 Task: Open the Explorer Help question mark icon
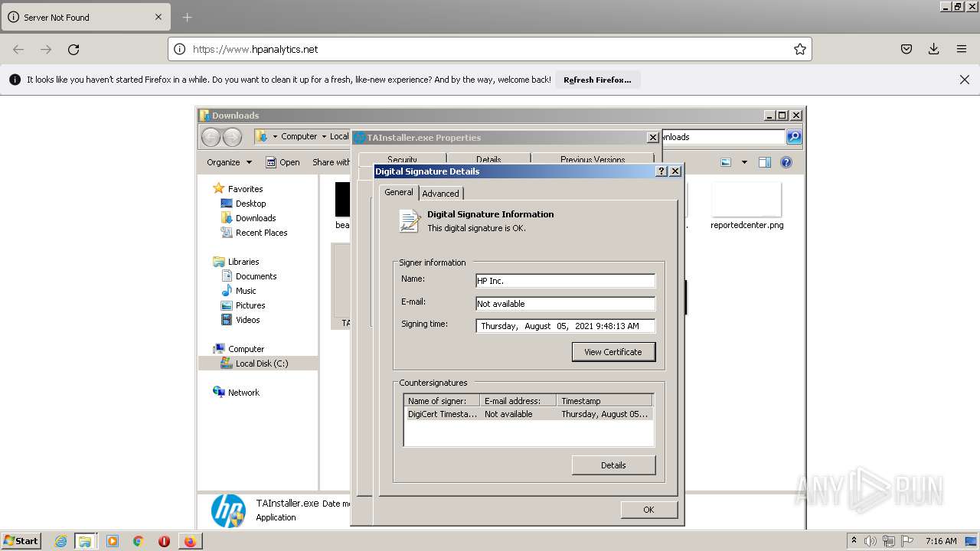coord(786,162)
